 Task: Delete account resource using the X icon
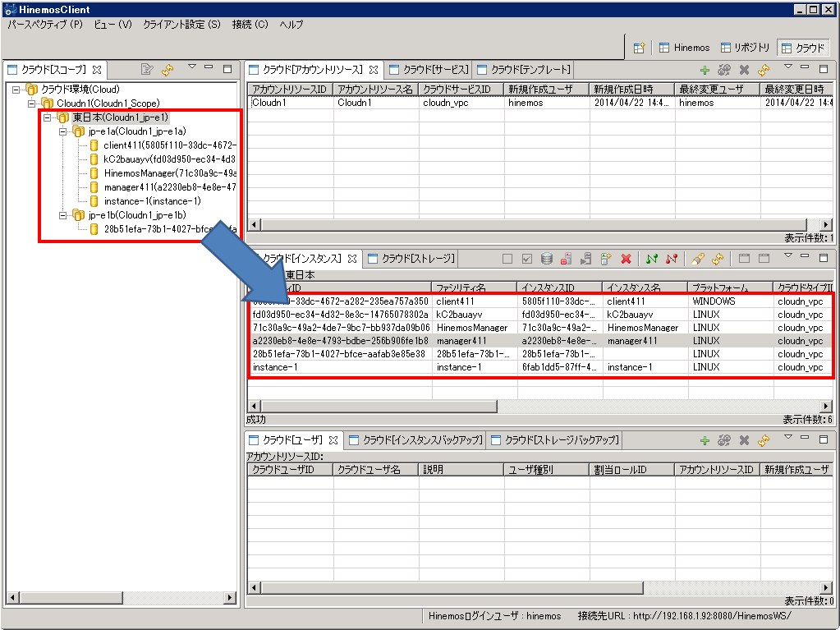coord(744,70)
